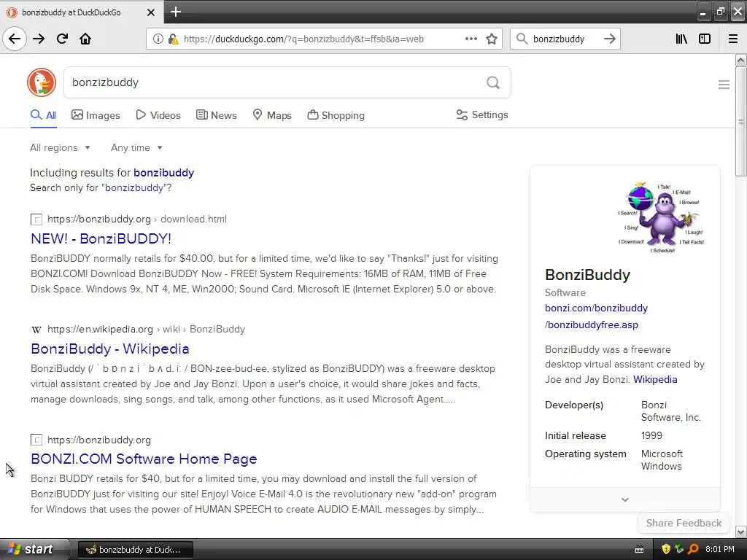Viewport: 747px width, 560px height.
Task: Switch to the Maps tab
Action: coord(272,115)
